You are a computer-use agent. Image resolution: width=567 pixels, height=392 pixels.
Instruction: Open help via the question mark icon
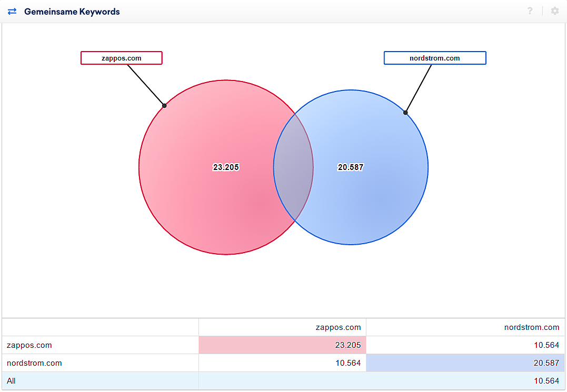pos(530,11)
